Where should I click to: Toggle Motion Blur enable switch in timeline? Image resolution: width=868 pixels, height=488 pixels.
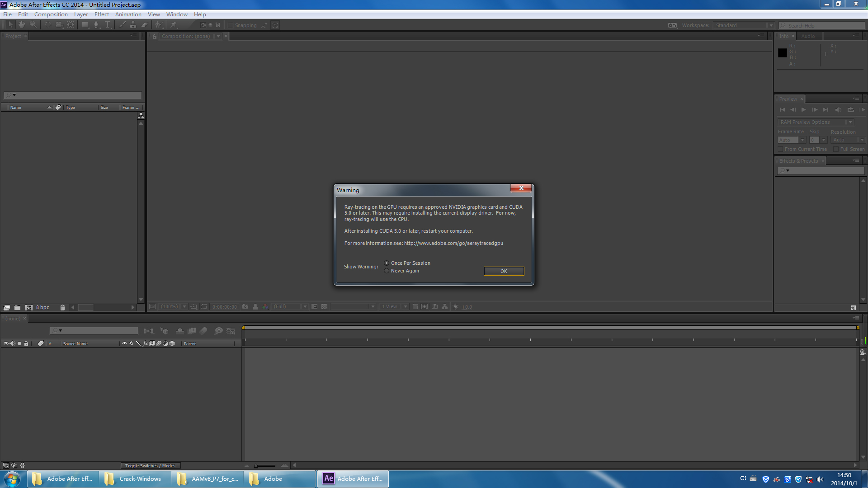point(203,331)
